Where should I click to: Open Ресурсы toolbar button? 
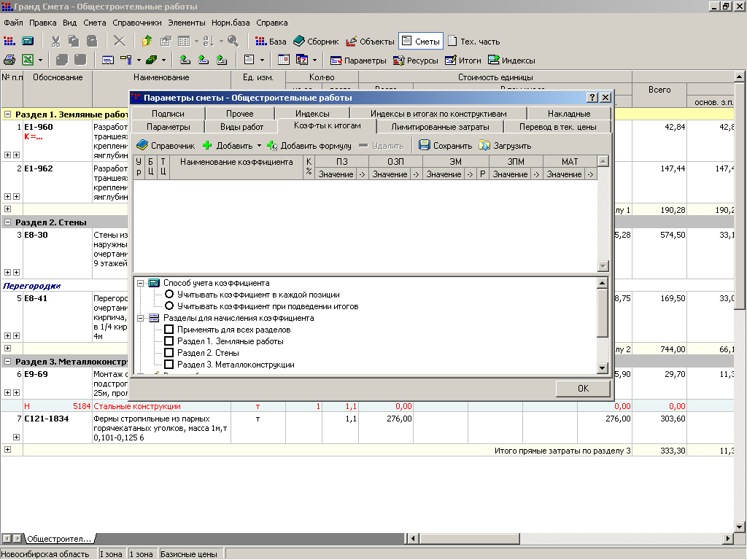tap(415, 61)
